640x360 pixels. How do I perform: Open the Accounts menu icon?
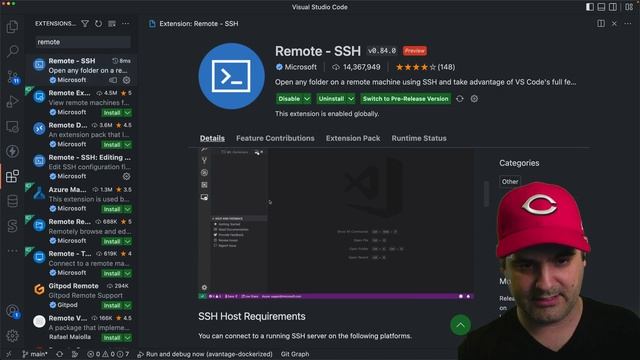pos(13,311)
